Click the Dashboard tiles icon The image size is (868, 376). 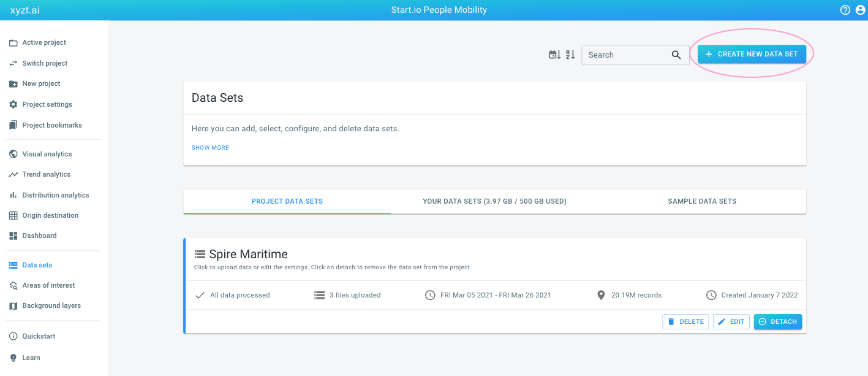13,236
